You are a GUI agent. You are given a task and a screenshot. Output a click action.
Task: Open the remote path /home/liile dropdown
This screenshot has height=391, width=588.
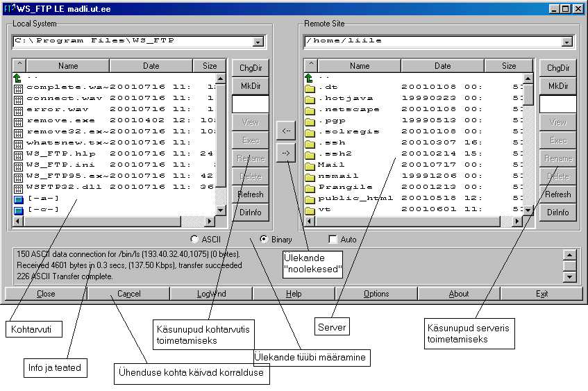point(566,42)
